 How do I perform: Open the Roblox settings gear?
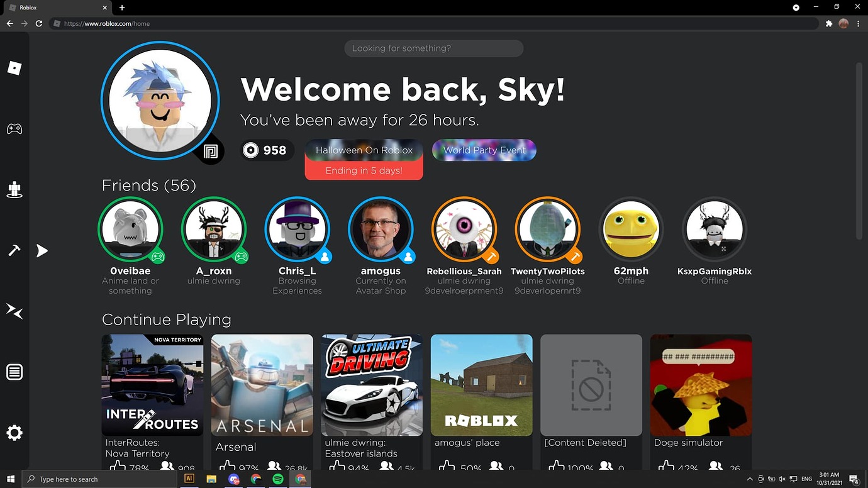[x=14, y=433]
